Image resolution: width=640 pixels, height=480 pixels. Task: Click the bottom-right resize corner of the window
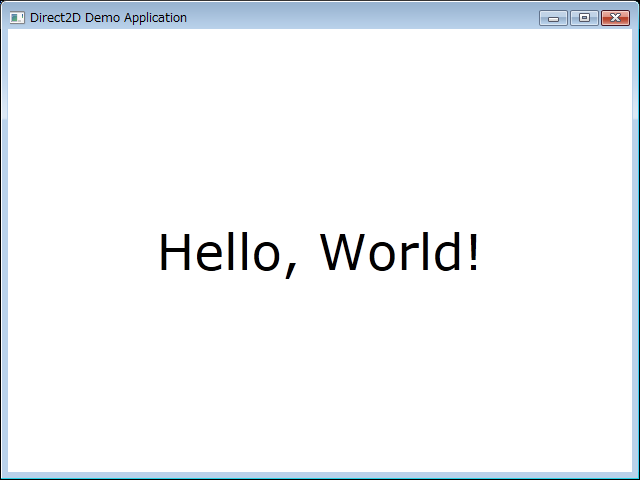point(636,476)
